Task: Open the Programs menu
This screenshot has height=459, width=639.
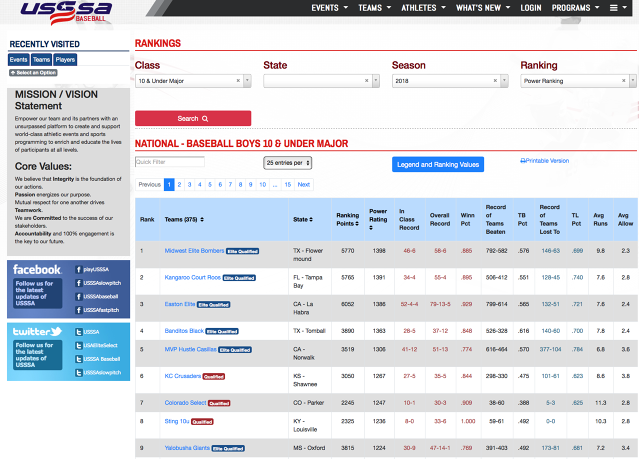Action: [x=575, y=8]
